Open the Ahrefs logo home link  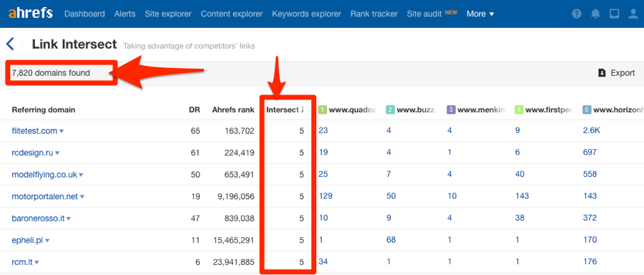(x=30, y=14)
